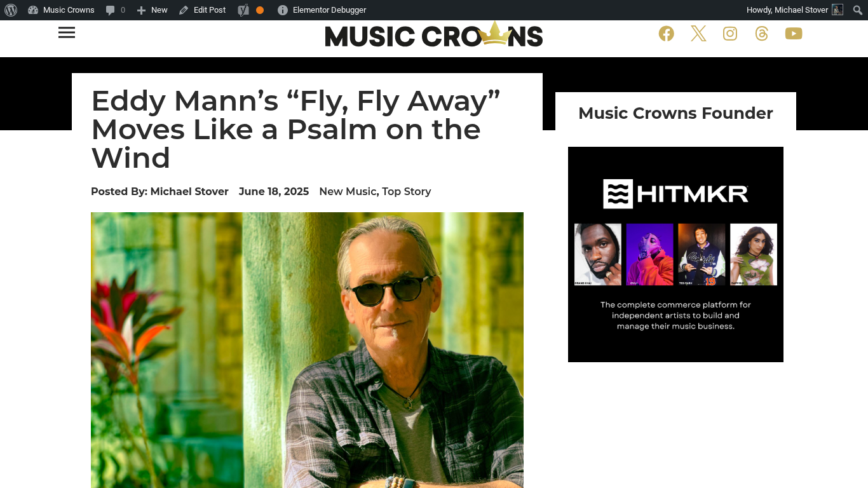
Task: Open the Top Story category link
Action: [x=407, y=191]
